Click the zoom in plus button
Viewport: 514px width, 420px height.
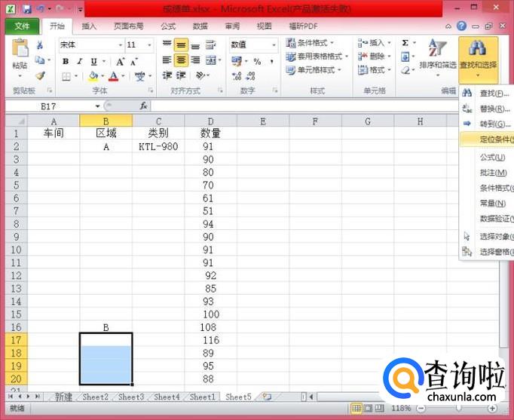(x=492, y=409)
